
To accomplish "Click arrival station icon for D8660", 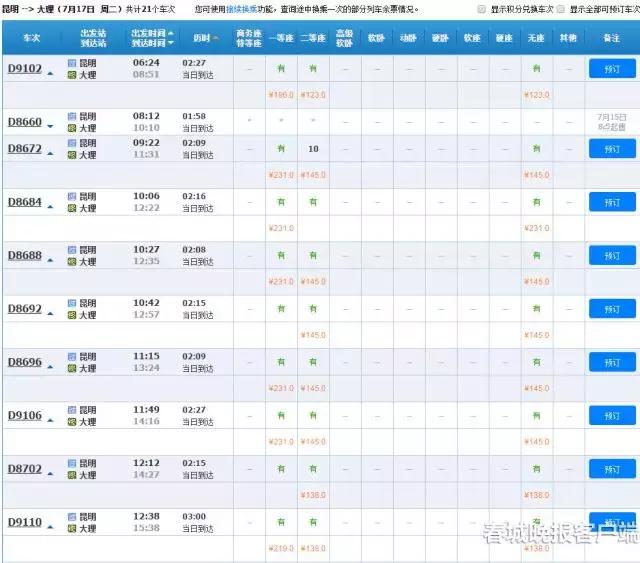I will (x=72, y=128).
